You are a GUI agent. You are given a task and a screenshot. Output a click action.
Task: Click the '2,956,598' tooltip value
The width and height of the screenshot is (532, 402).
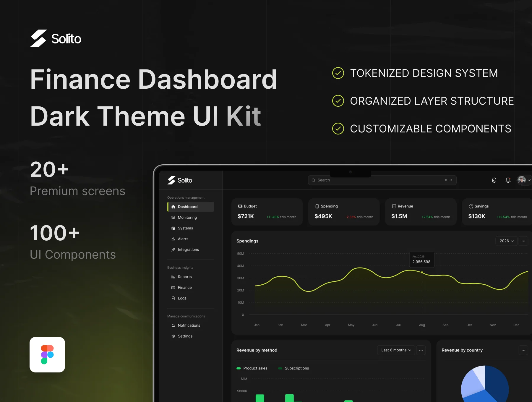[421, 262]
